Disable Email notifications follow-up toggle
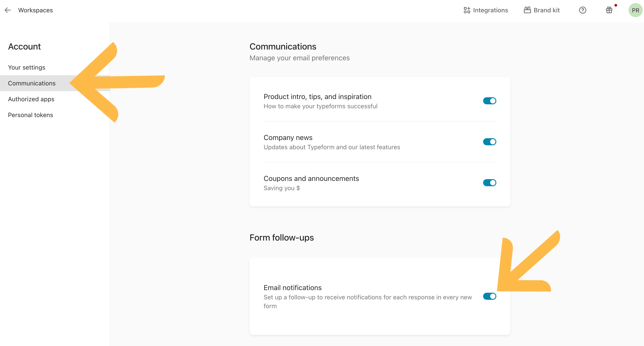This screenshot has width=644, height=346. tap(489, 296)
